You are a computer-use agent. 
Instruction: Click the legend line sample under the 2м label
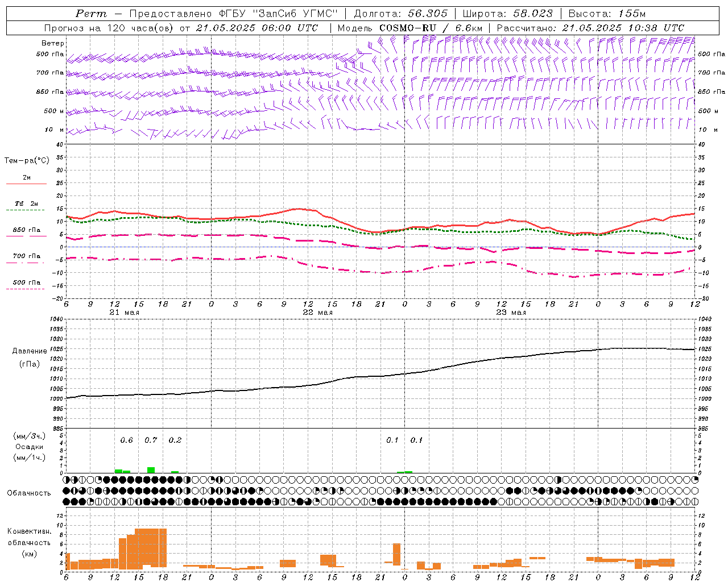(x=26, y=184)
